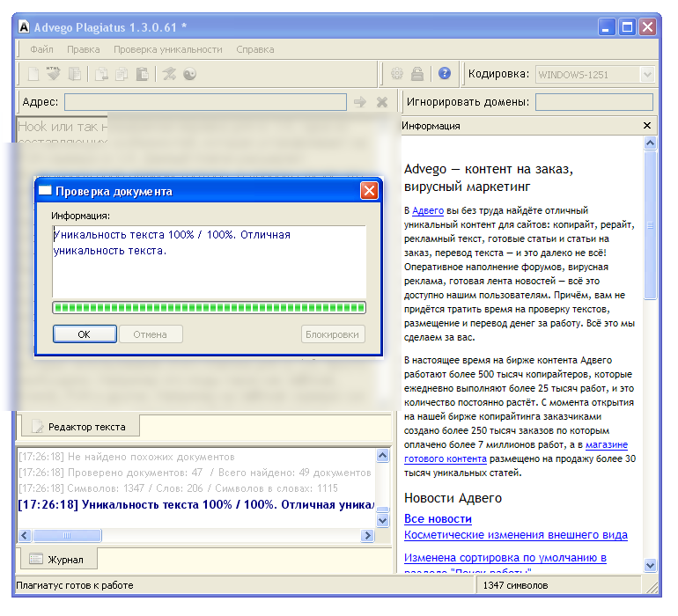Open Изменена сортировка по умолчанию link

[505, 558]
